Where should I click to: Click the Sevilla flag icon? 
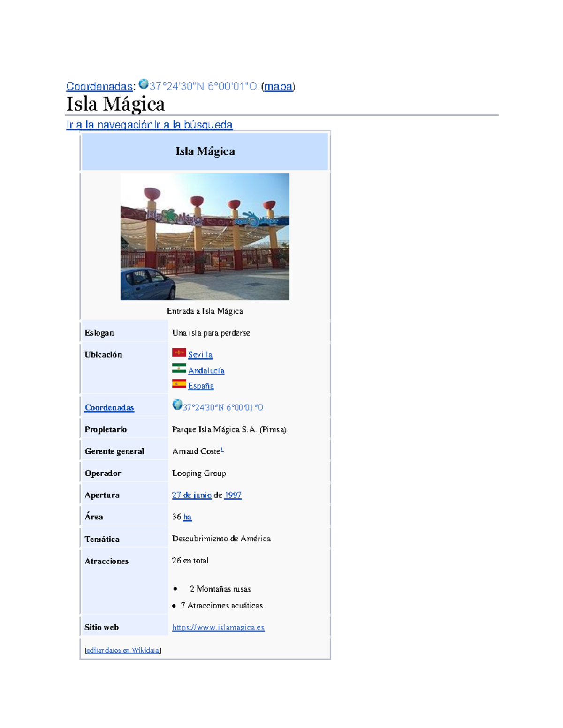tap(179, 353)
